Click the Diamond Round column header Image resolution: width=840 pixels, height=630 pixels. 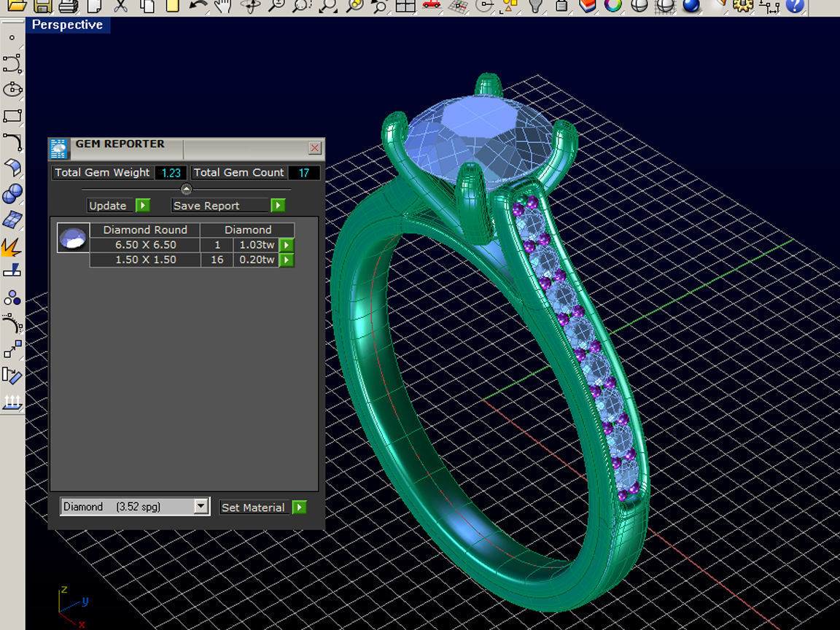(x=145, y=230)
